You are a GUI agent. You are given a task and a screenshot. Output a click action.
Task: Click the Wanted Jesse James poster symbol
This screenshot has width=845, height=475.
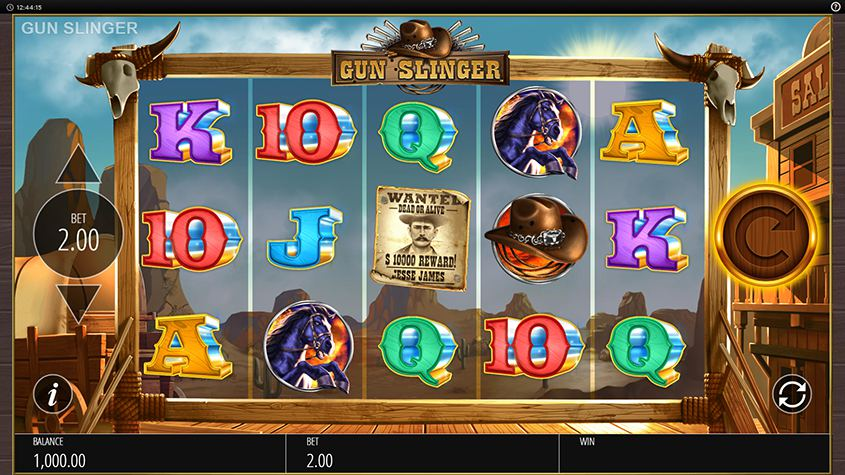point(420,238)
